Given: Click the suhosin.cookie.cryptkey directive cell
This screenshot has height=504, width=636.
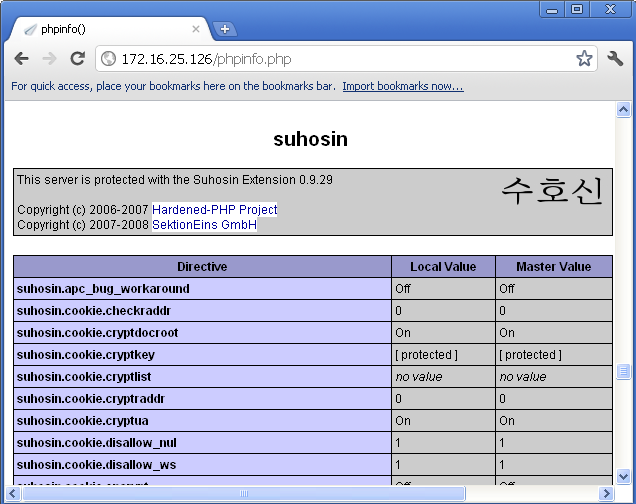Looking at the screenshot, I should pyautogui.click(x=202, y=355).
